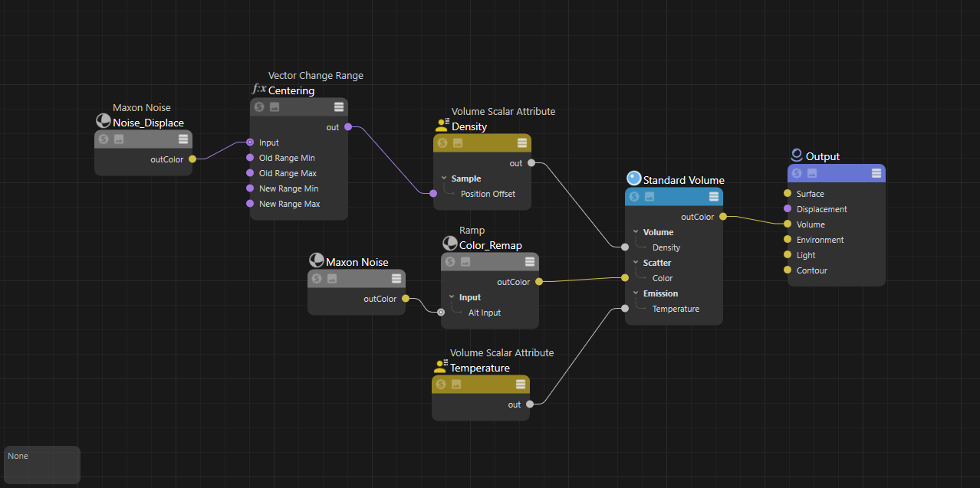Viewport: 980px width, 488px height.
Task: Collapse the Input group in Color_Remap node
Action: coord(452,297)
